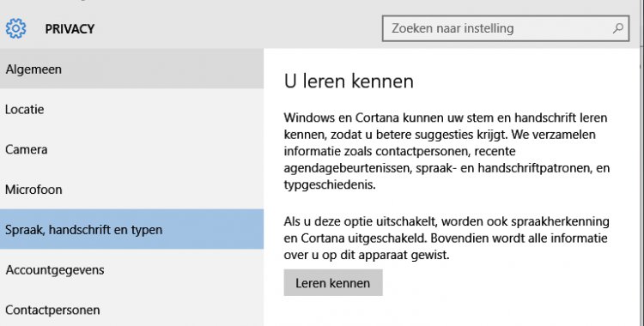Click the vertical scrollbar at window edge
Screen dimensions: 644x326
point(641,164)
